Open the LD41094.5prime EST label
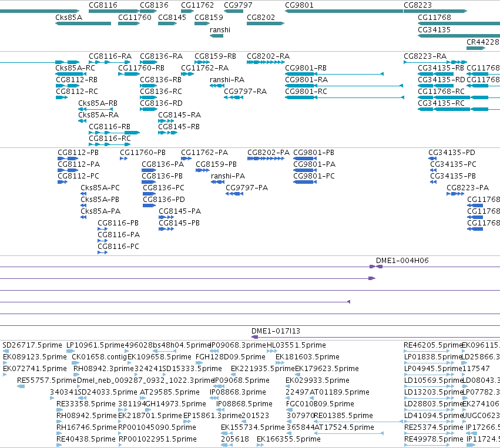Screen dimensions: 500x448 pos(434,416)
